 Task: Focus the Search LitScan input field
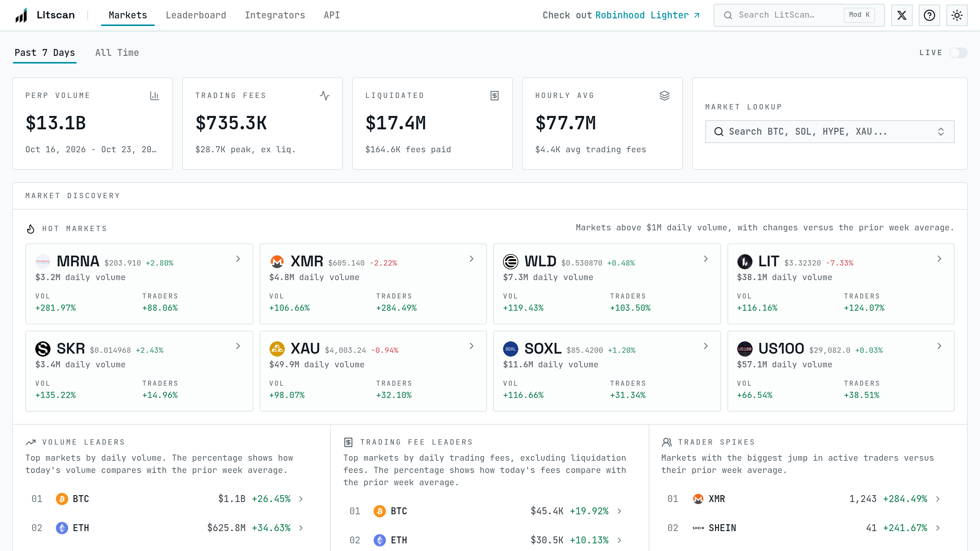pyautogui.click(x=799, y=15)
